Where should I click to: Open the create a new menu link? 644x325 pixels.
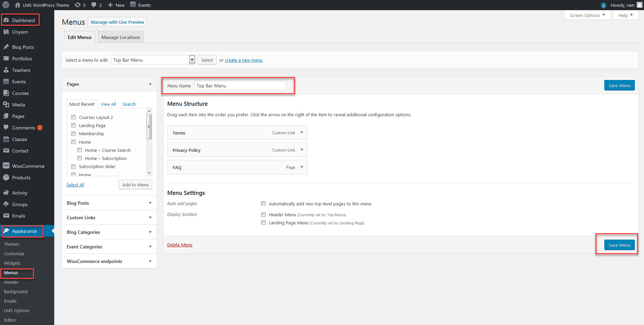[x=243, y=60]
